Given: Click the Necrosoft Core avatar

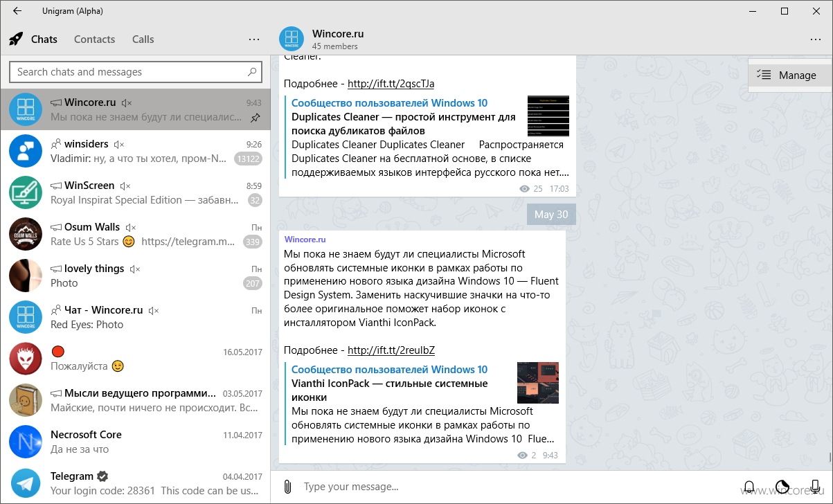Looking at the screenshot, I should [x=26, y=442].
